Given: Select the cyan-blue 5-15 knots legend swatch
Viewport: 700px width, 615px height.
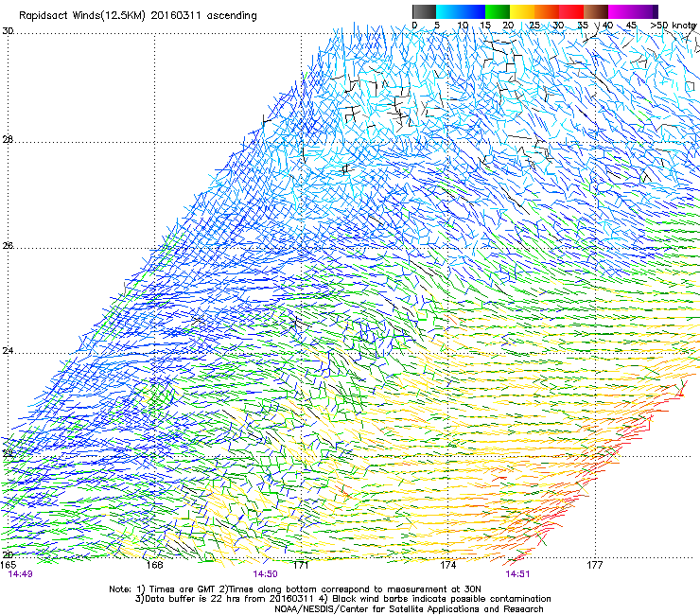Looking at the screenshot, I should [461, 11].
